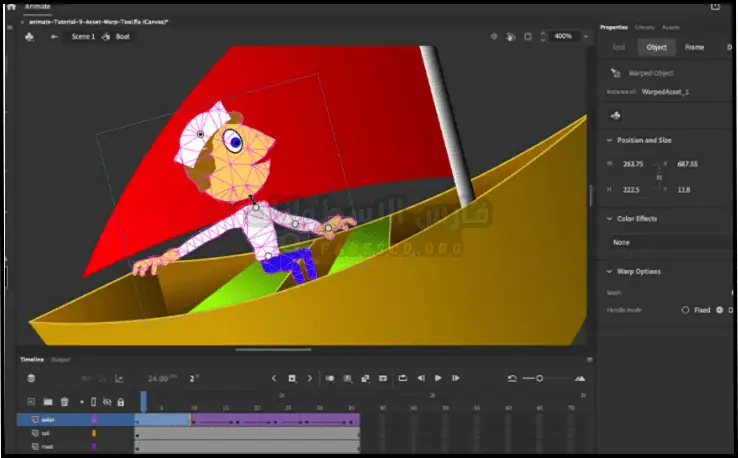Enable onion skin in timeline
738x458 pixels.
[x=330, y=378]
